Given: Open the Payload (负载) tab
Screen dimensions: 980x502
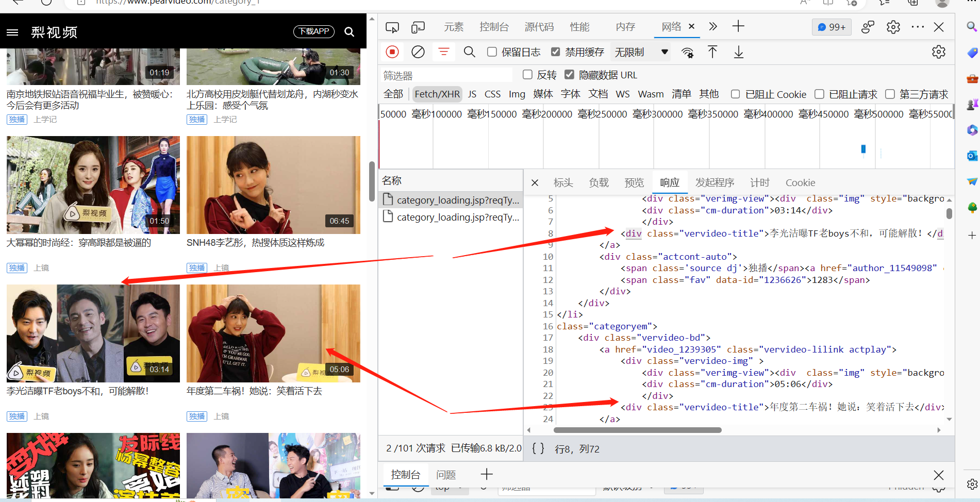Looking at the screenshot, I should [x=599, y=182].
